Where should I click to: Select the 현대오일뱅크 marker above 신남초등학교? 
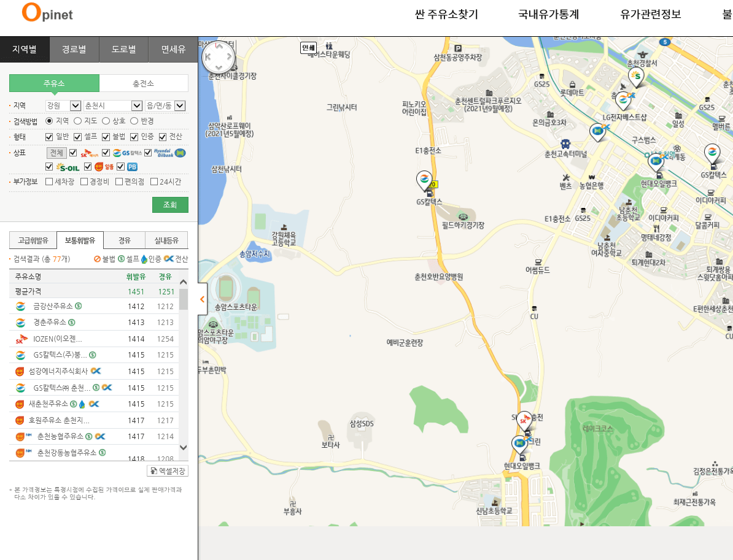click(x=520, y=443)
